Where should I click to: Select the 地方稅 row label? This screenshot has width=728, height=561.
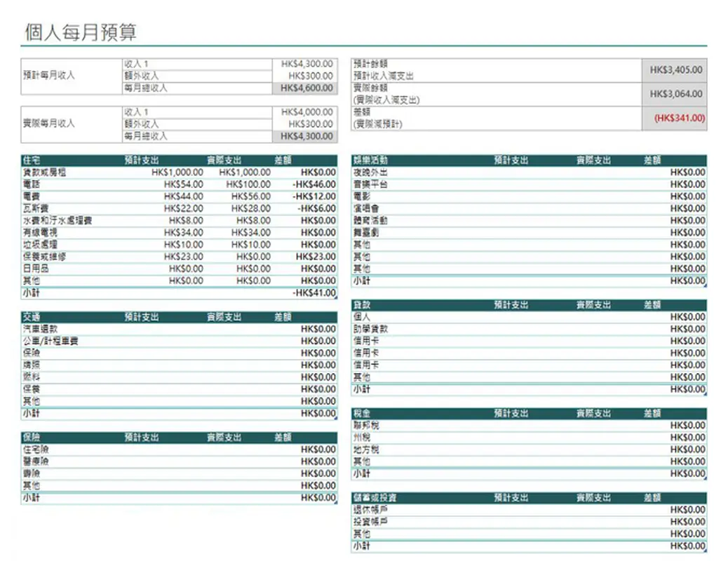(366, 450)
